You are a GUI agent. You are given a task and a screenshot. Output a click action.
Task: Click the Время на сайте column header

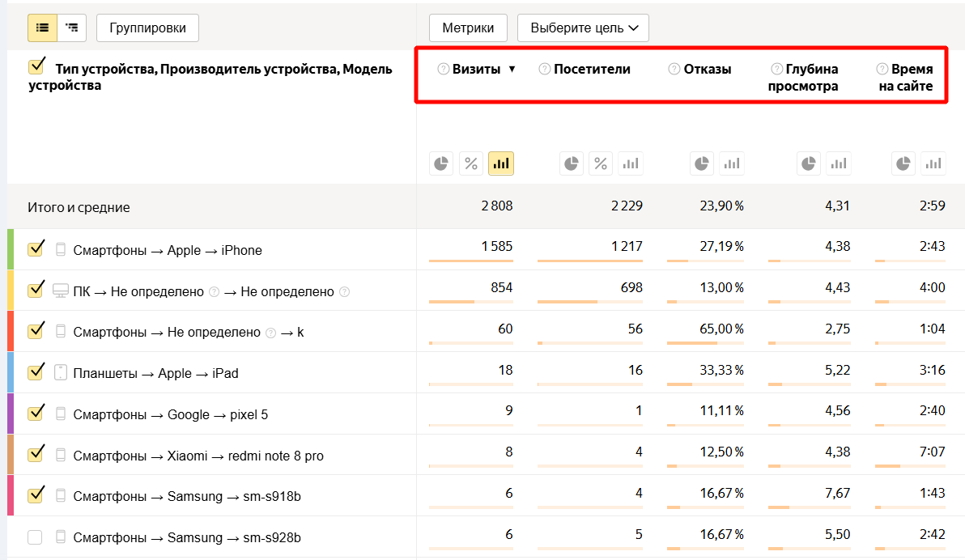coord(911,78)
